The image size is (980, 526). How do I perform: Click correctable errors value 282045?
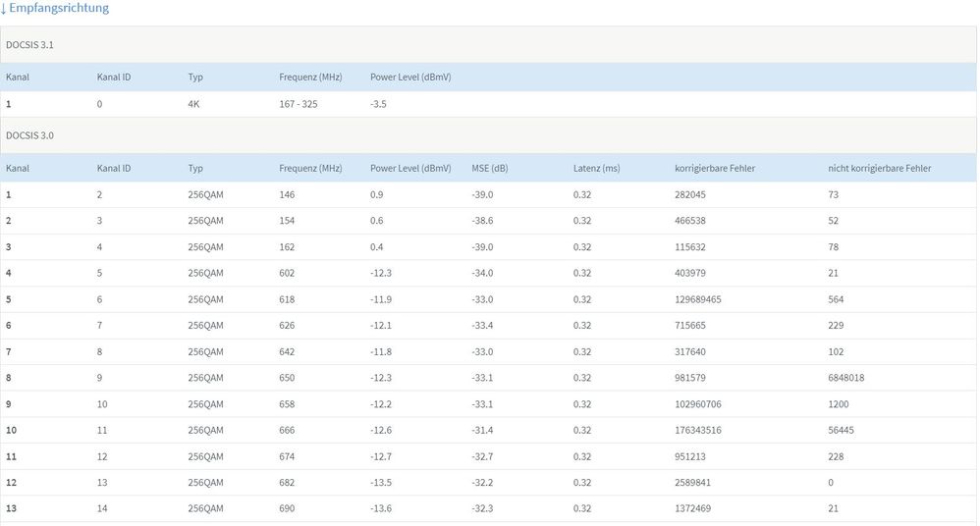tap(690, 195)
